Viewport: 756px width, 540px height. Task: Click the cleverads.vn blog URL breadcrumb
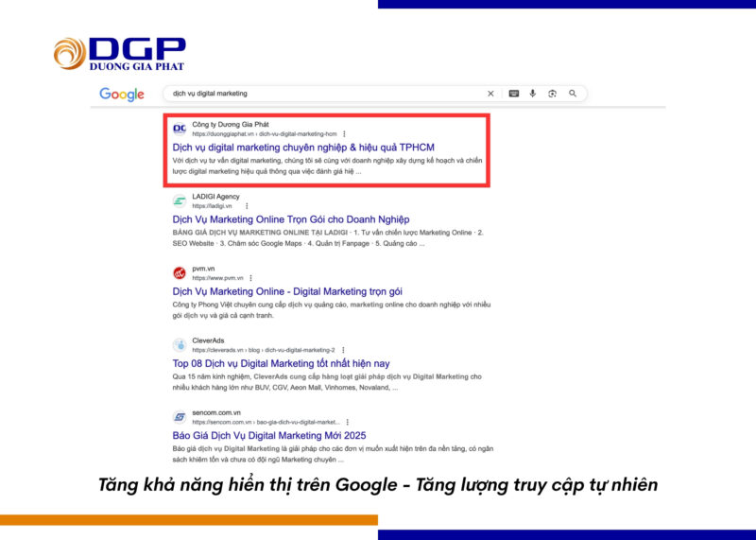pos(264,350)
